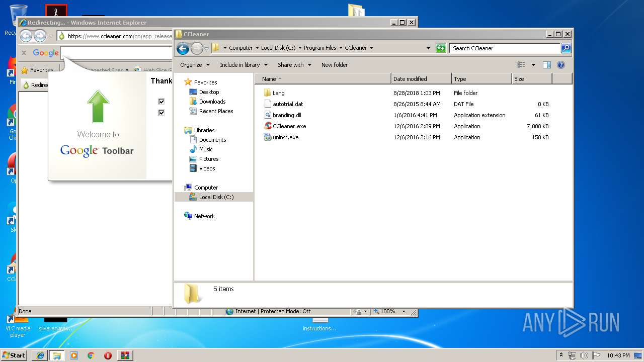Viewport: 644px width, 362px height.
Task: Open the Start menu
Action: (14, 355)
